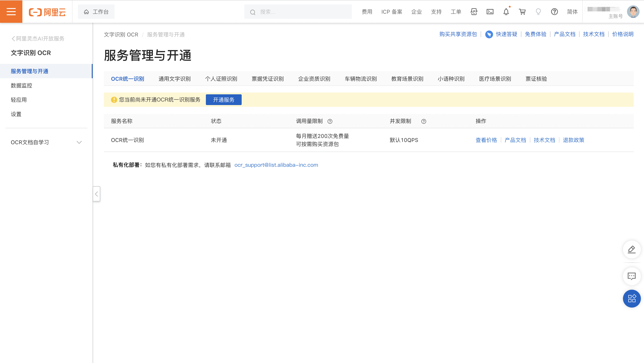Click 文字识别 OCR breadcrumb
This screenshot has width=644, height=363.
click(121, 34)
